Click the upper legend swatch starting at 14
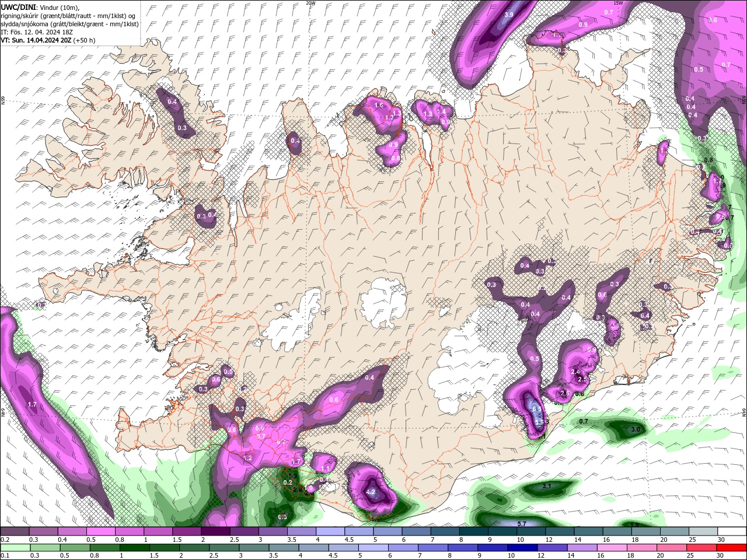747x560 pixels. tap(588, 531)
